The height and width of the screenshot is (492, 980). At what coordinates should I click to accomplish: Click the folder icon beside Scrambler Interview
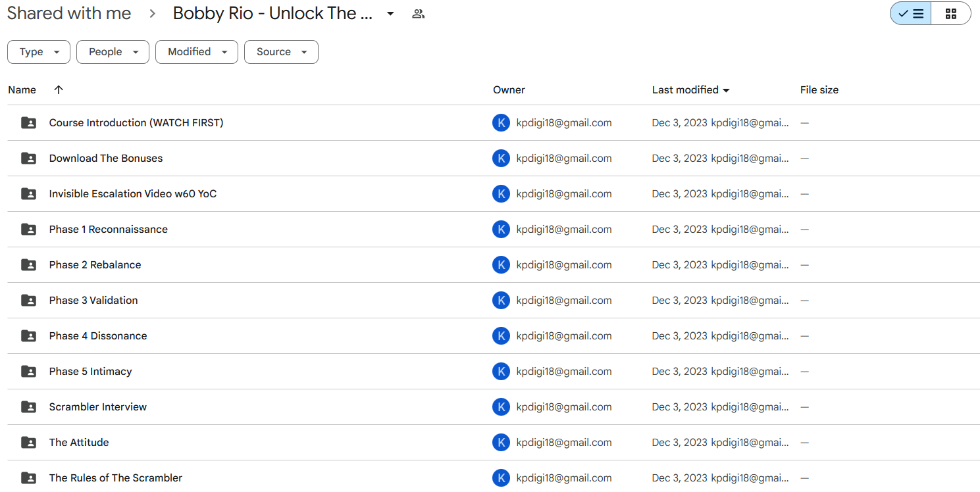pos(28,407)
